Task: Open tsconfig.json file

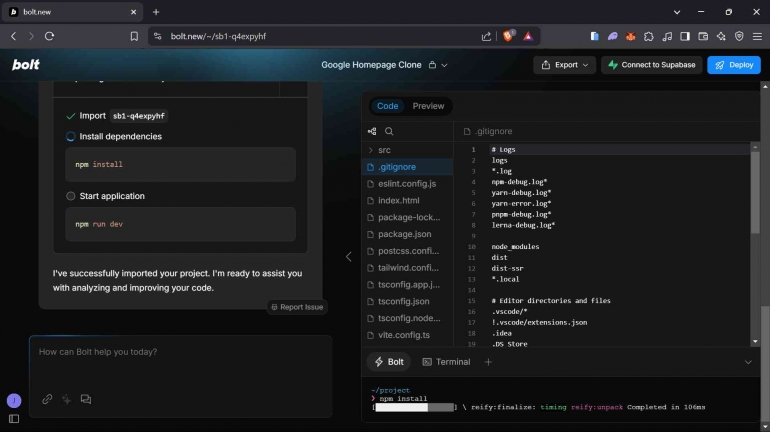Action: 407,301
